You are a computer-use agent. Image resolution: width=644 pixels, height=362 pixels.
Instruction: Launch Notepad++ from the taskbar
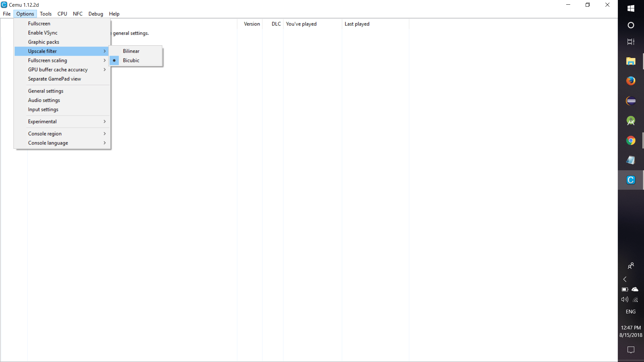point(631,160)
